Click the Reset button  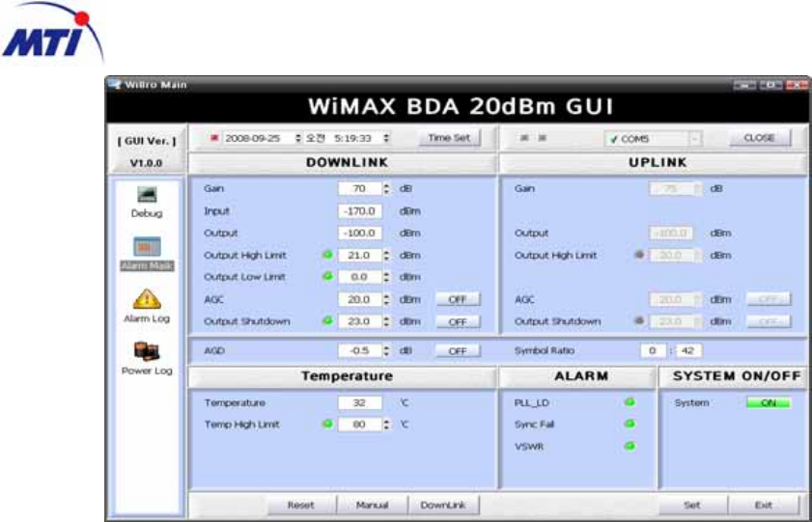(301, 505)
